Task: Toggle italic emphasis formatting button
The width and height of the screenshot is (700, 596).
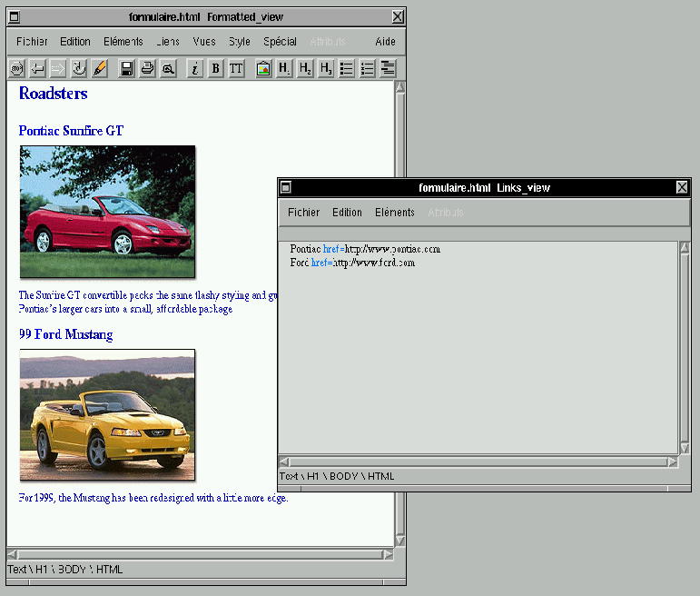Action: [x=195, y=68]
